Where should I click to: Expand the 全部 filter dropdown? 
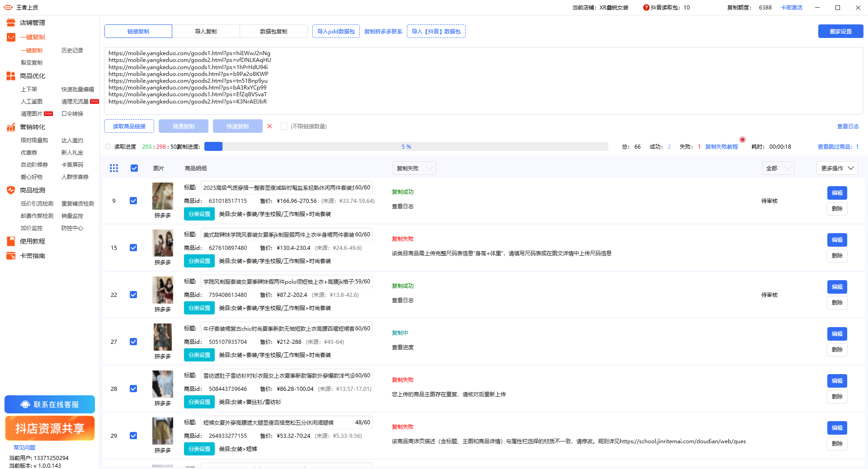(x=778, y=168)
